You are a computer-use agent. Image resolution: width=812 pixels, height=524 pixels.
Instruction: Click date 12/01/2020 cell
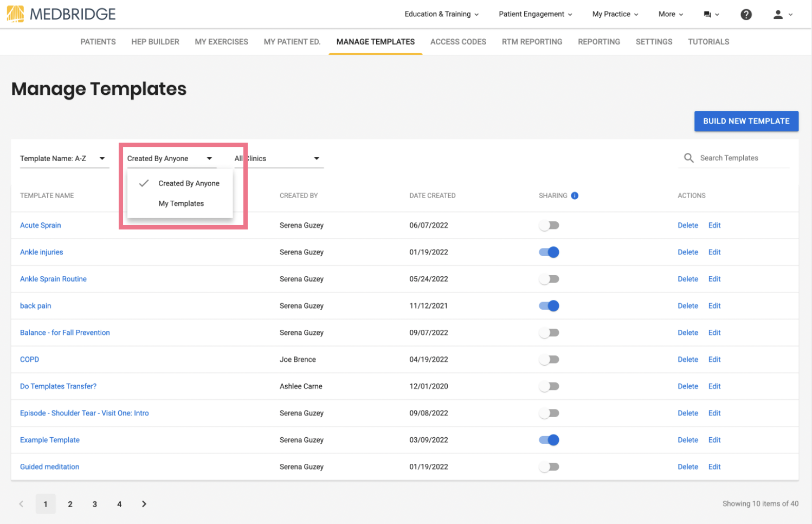(x=429, y=387)
